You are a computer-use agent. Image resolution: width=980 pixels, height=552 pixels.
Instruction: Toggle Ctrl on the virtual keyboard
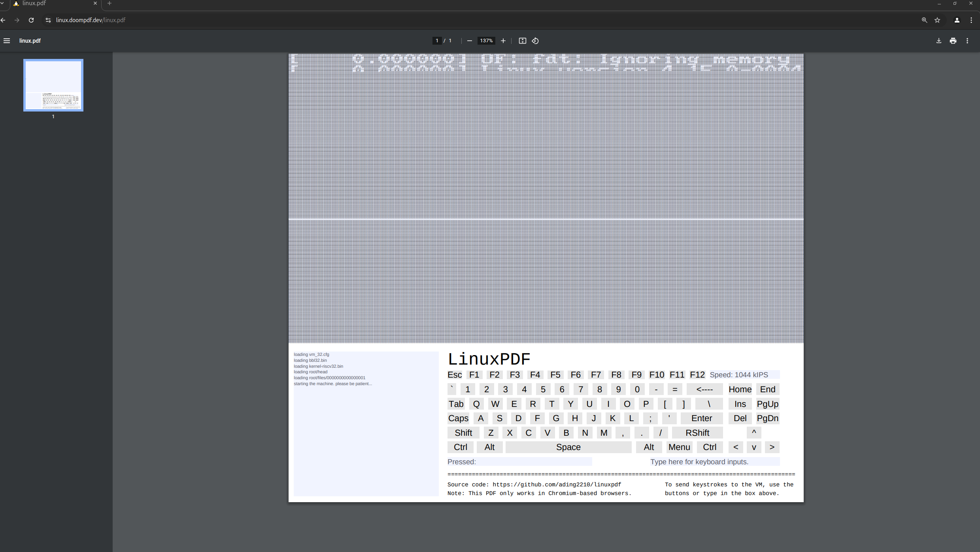tap(460, 447)
